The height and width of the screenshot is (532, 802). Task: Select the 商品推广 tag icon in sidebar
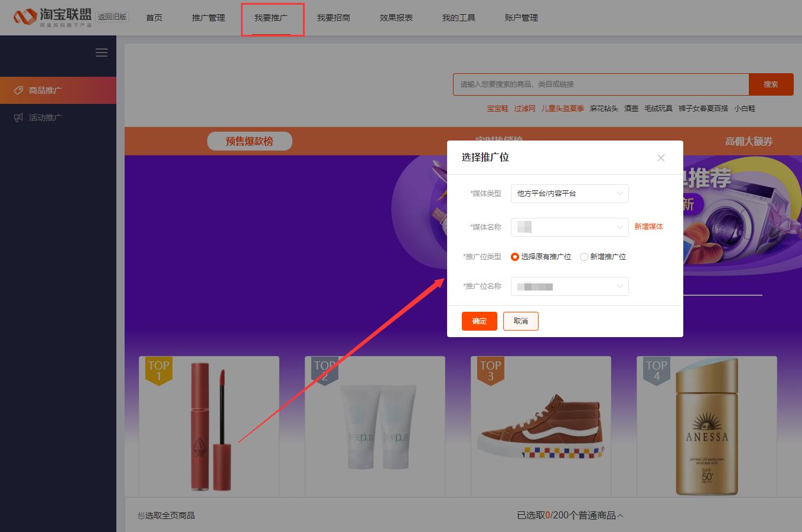(18, 90)
